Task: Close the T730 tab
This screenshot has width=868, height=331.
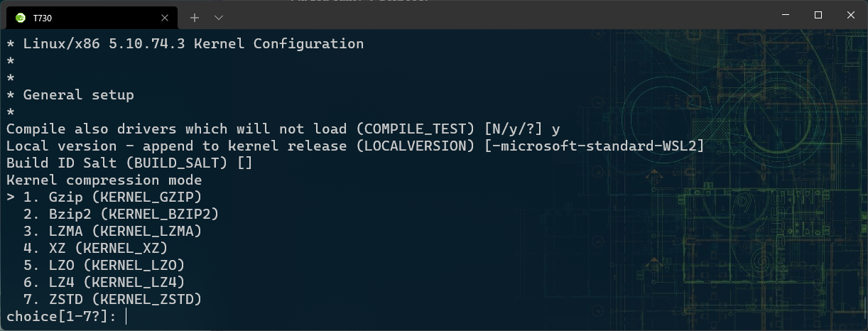Action: coord(165,18)
